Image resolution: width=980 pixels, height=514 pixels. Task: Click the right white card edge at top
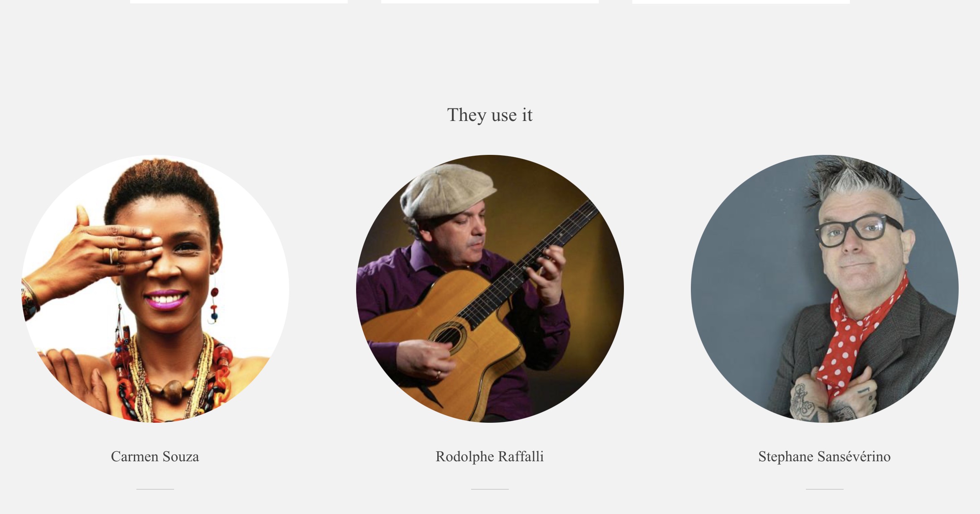point(741,2)
